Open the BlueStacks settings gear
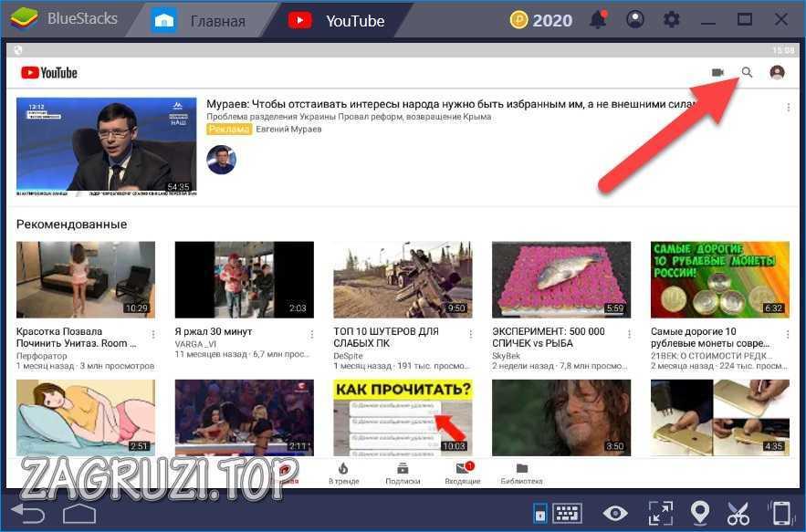This screenshot has width=806, height=532. point(671,19)
